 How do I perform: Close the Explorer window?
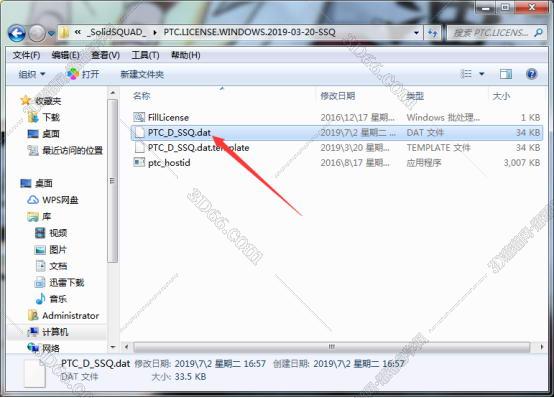click(532, 7)
